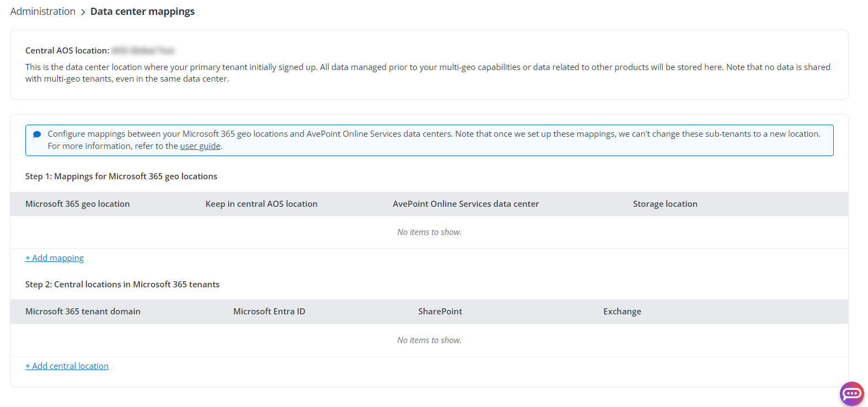The width and height of the screenshot is (868, 407).
Task: Click the empty geo locations table row
Action: 429,232
